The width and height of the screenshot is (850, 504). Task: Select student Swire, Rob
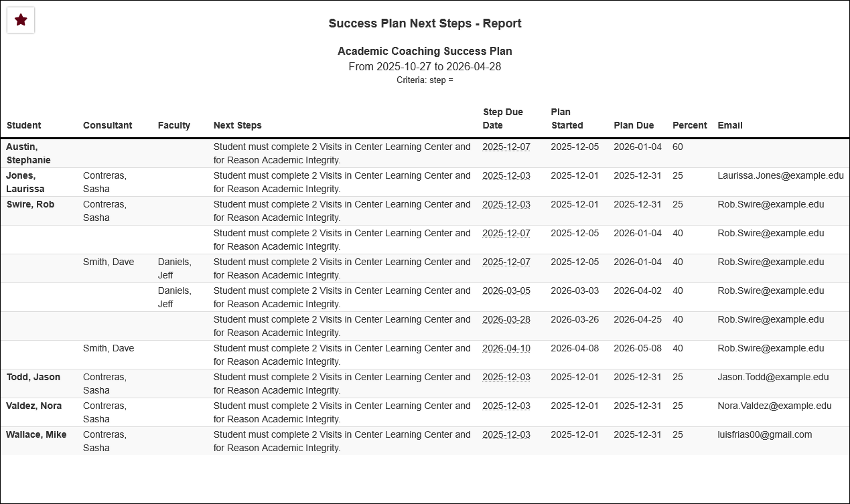tap(30, 204)
